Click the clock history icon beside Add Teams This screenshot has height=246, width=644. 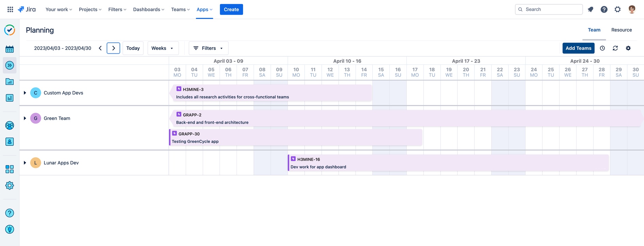tap(602, 48)
